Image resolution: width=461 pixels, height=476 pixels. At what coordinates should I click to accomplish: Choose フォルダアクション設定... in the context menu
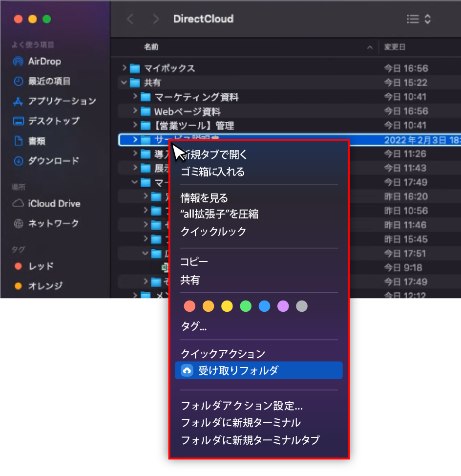point(242,406)
